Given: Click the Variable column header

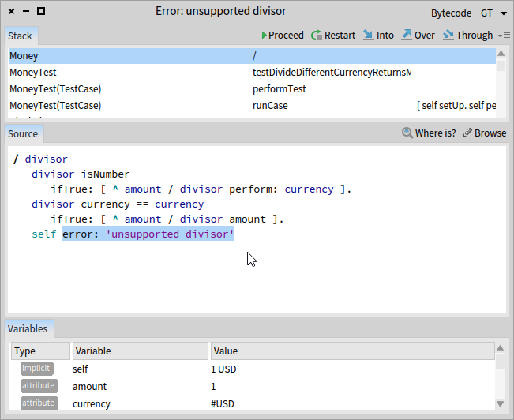Looking at the screenshot, I should pos(141,351).
